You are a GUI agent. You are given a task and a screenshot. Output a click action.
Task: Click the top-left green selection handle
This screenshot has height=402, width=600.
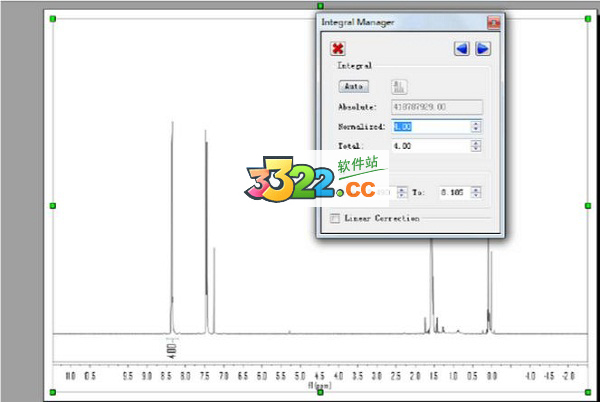[53, 19]
